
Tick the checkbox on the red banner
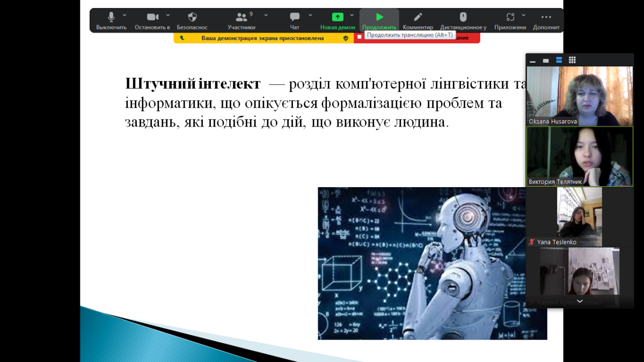pyautogui.click(x=359, y=38)
